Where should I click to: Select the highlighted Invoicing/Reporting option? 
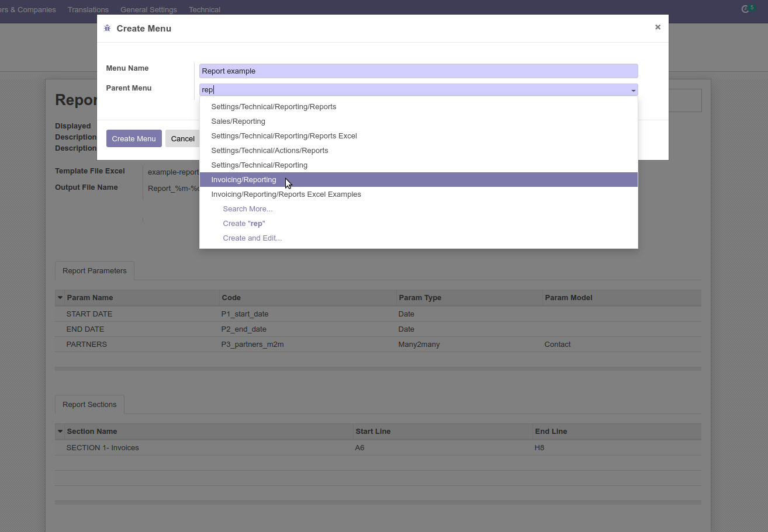[418, 180]
